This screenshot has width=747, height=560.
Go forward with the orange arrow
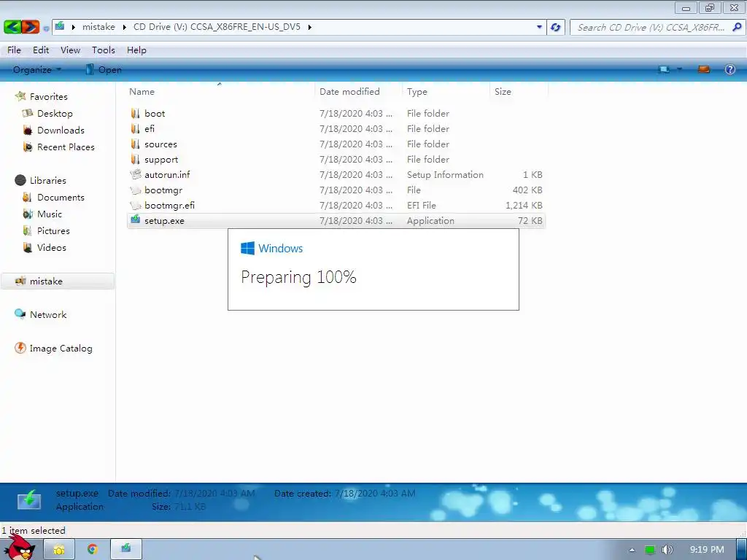[x=31, y=27]
